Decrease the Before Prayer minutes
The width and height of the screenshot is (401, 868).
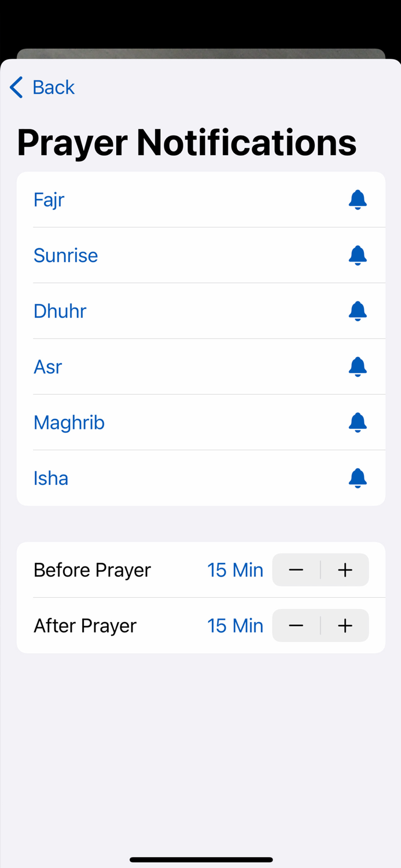(296, 569)
